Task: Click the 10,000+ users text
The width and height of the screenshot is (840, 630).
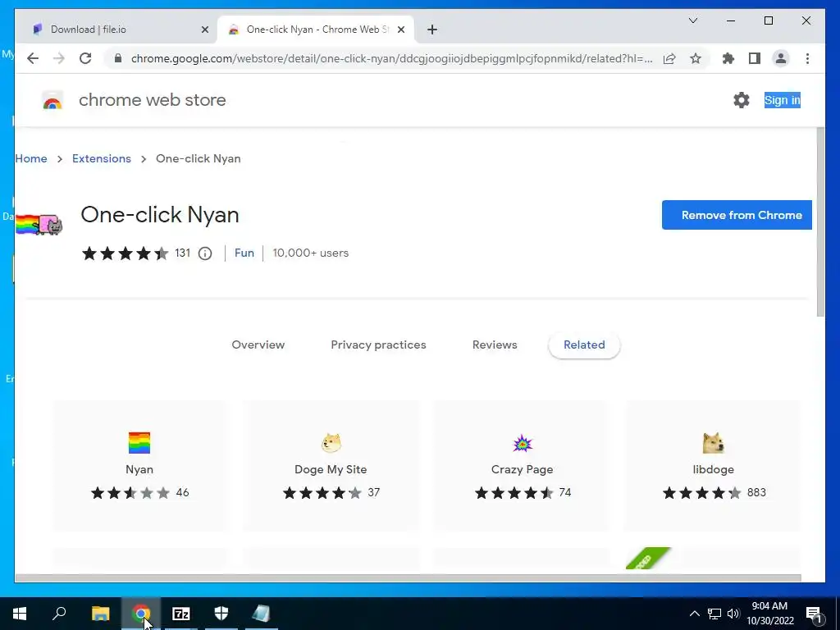Action: coord(310,253)
